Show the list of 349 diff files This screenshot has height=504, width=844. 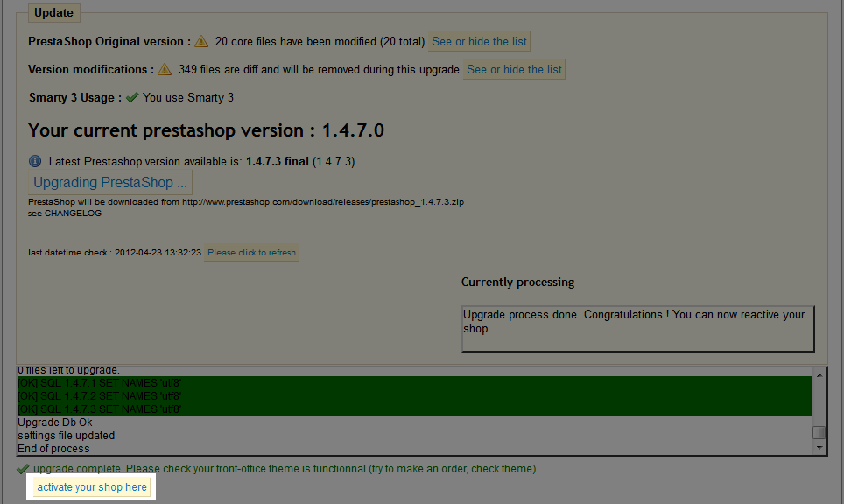point(514,69)
